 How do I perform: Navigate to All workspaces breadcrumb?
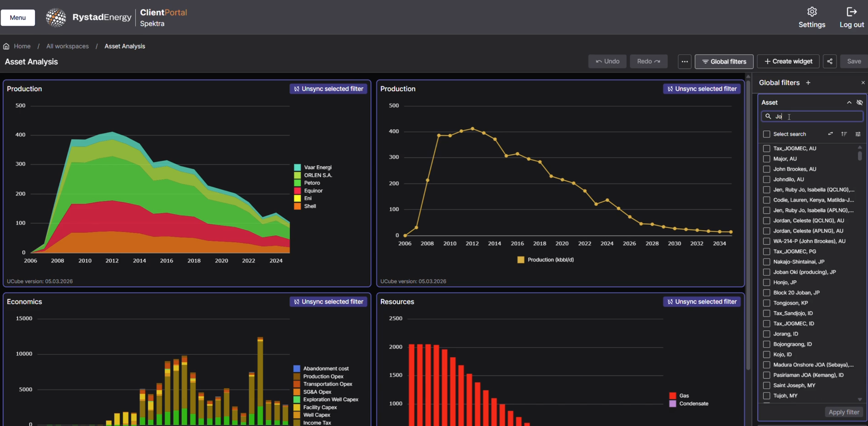tap(67, 46)
